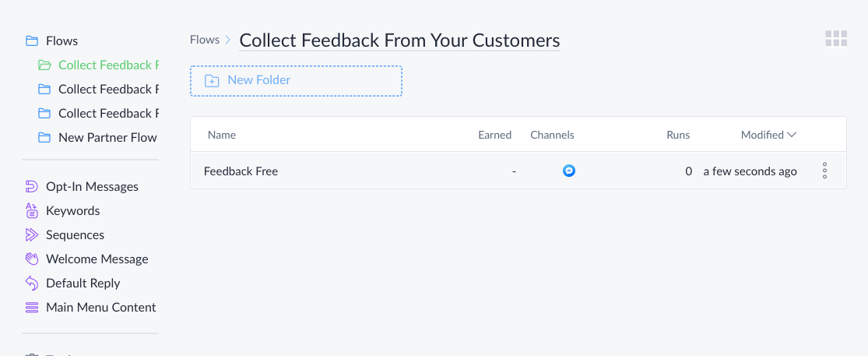Open the Flows root folder in sidebar

pos(62,41)
